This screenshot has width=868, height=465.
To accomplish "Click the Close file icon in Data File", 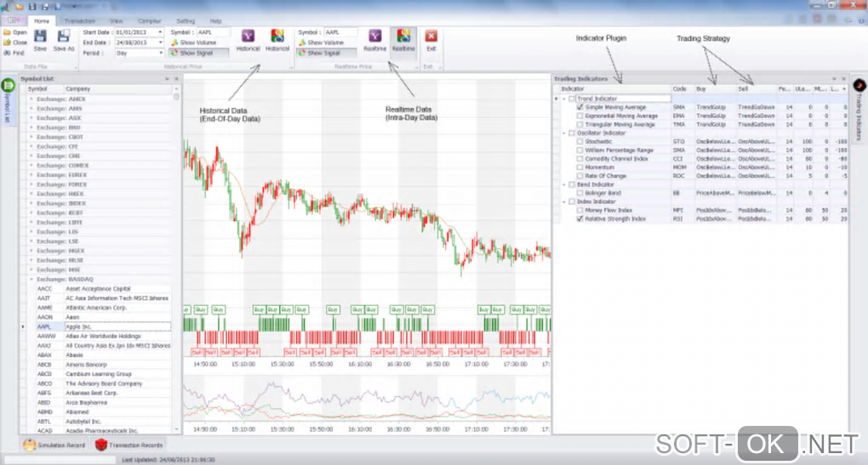I will pos(7,43).
